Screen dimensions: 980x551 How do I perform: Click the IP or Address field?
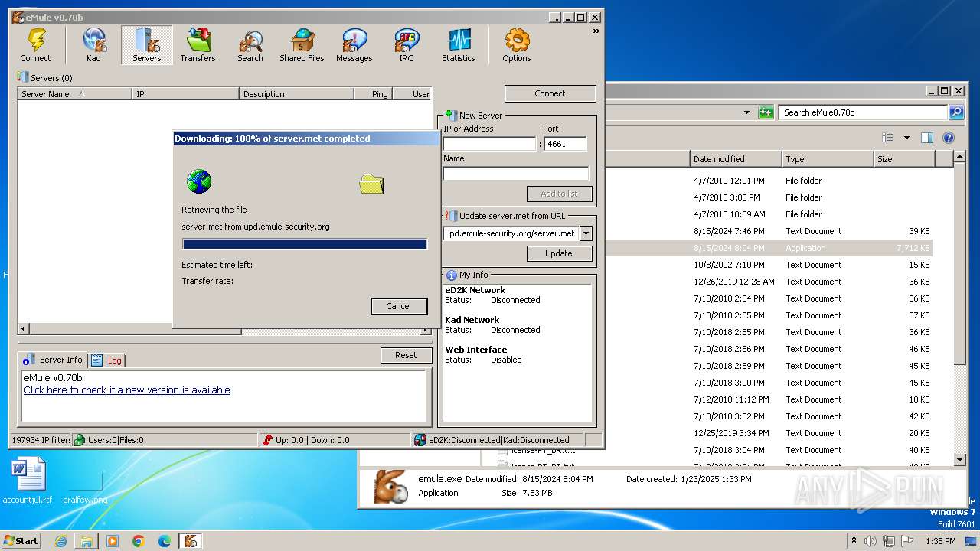click(489, 144)
